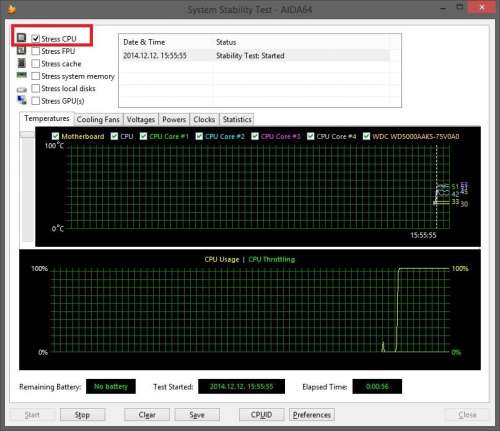Click the 15:55:55 time label under graph
500x431 pixels.
click(x=423, y=235)
